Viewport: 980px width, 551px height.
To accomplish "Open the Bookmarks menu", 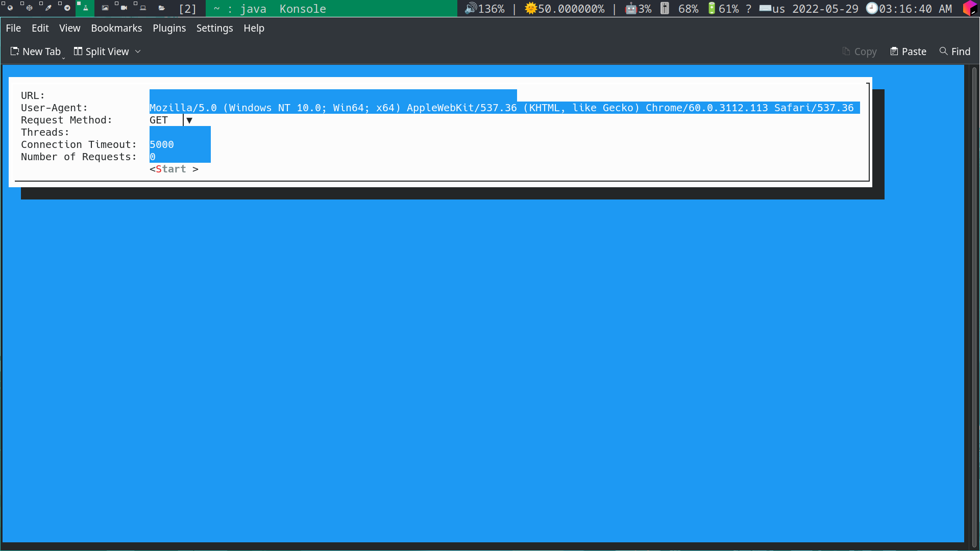I will point(116,28).
